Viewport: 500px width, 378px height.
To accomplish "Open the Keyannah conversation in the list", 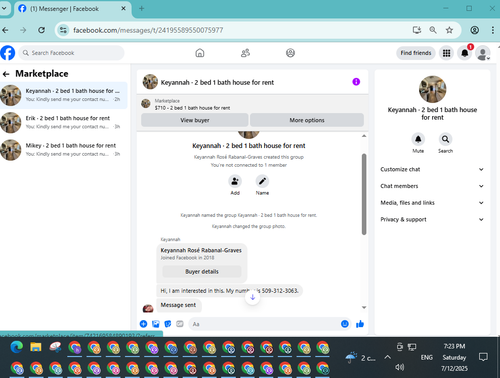I will (64, 95).
